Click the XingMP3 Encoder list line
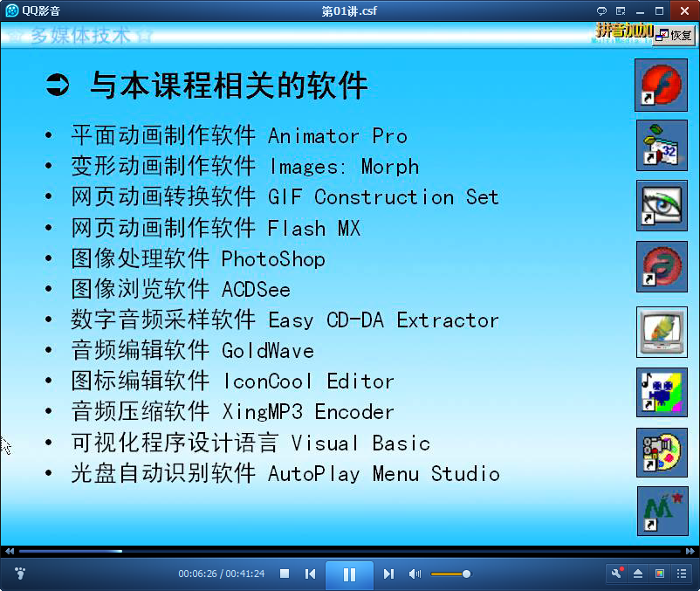Screen dimensions: 700x591 click(x=232, y=411)
